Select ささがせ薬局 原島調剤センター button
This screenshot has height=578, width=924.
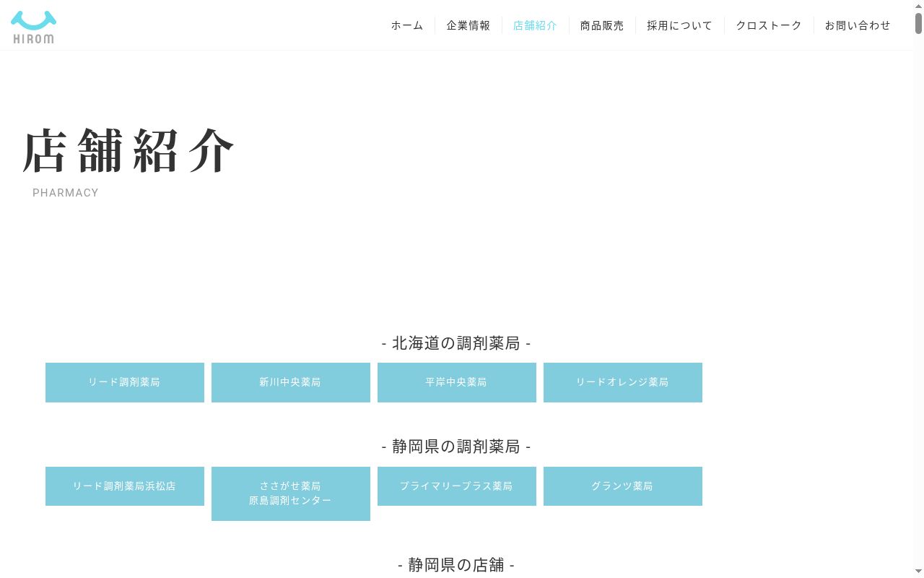point(291,493)
